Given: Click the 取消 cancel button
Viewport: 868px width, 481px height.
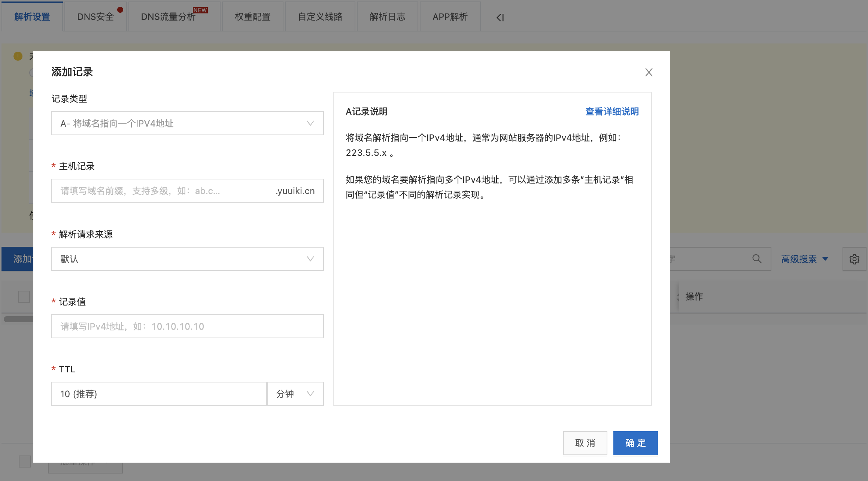Looking at the screenshot, I should click(x=585, y=443).
